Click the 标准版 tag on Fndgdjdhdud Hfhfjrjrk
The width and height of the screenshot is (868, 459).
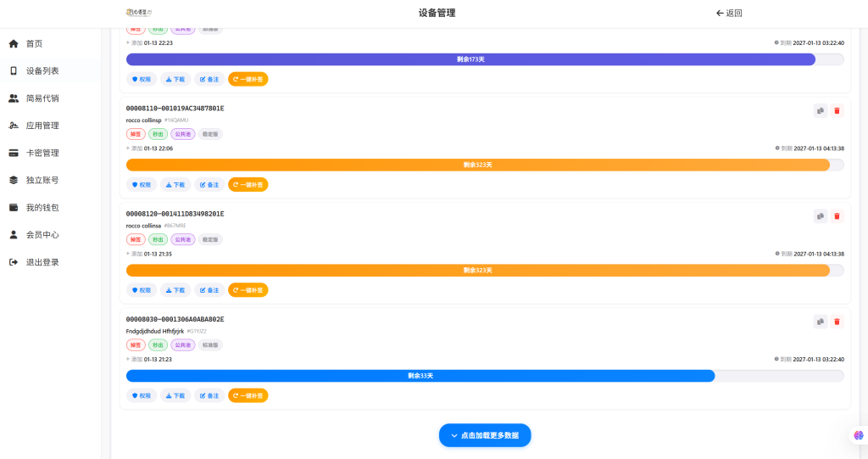pos(210,344)
